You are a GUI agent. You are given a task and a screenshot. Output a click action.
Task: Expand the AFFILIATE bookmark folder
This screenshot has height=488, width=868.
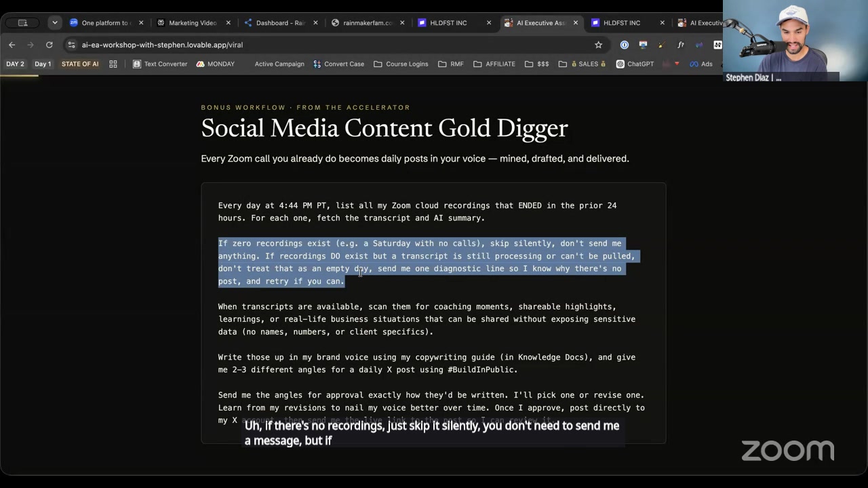494,64
